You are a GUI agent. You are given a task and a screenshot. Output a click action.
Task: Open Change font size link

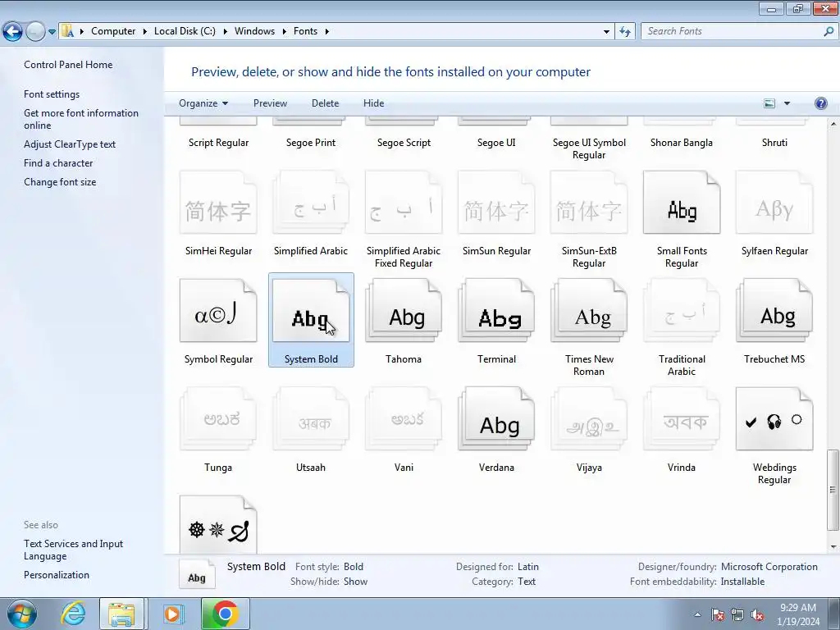[60, 182]
